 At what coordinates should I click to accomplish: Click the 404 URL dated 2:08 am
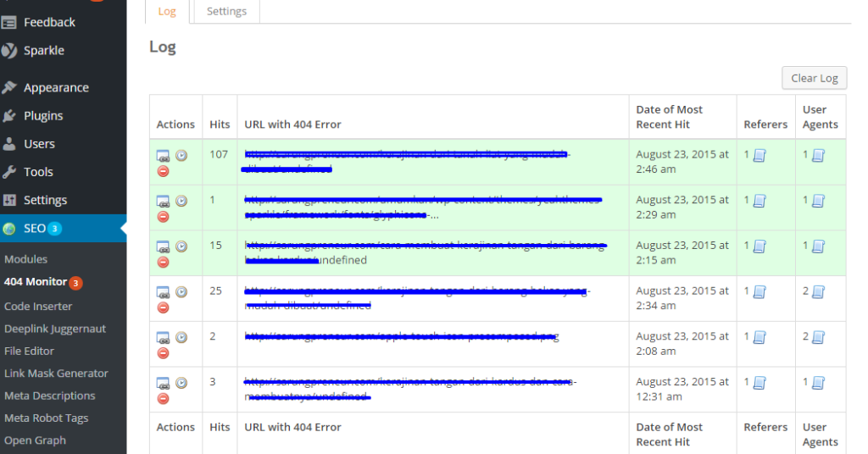401,336
